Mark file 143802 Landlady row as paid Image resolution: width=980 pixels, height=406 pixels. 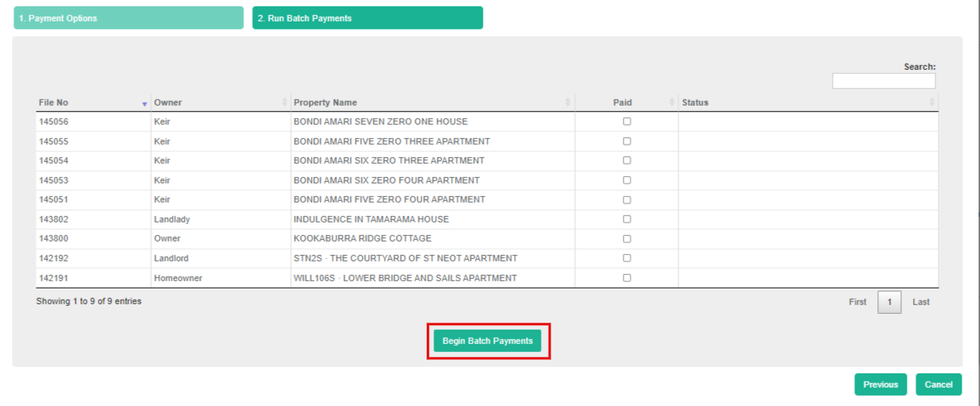tap(627, 219)
